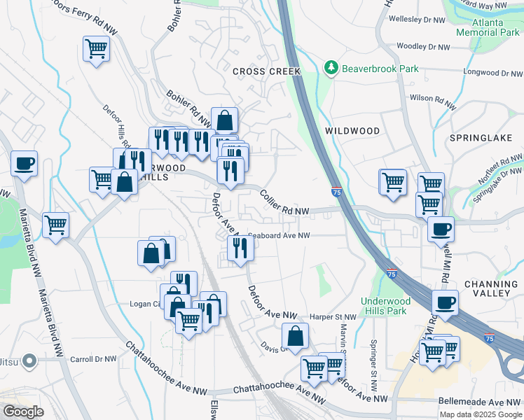Screen dimensions: 524x420
Task: Open the grocery cart marker near Logan Cir
Action: pyautogui.click(x=188, y=321)
